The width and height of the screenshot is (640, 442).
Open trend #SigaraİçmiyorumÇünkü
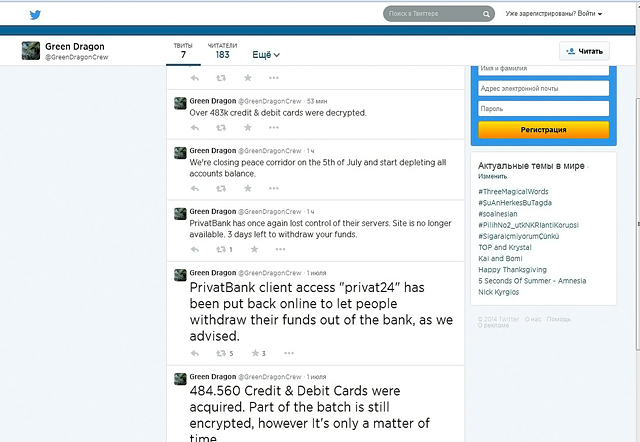[x=519, y=236]
